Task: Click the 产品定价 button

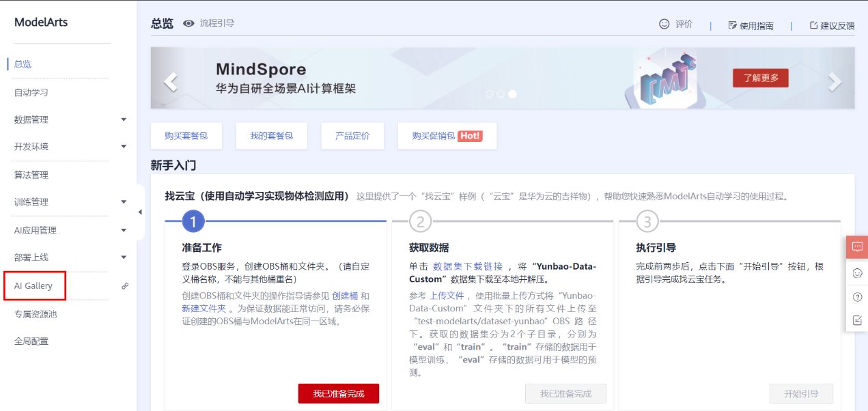Action: point(352,136)
